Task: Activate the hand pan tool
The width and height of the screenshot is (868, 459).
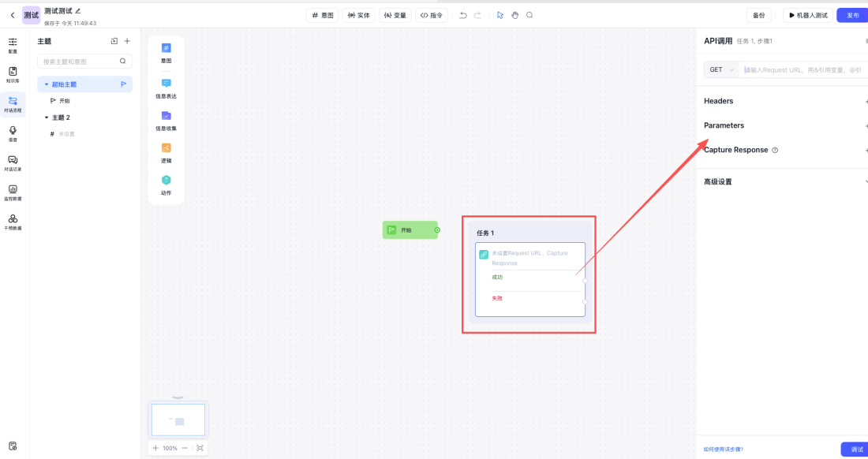Action: [x=514, y=15]
